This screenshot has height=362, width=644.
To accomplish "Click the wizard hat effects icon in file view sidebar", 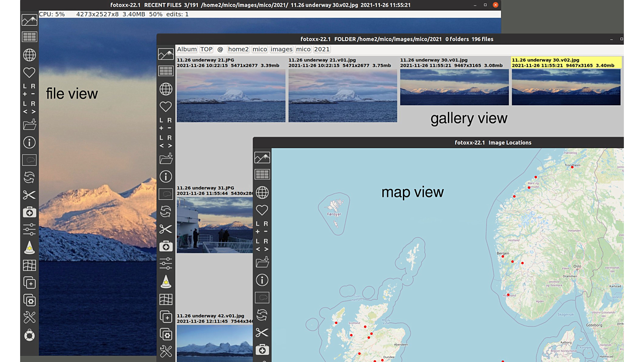I will [x=29, y=248].
